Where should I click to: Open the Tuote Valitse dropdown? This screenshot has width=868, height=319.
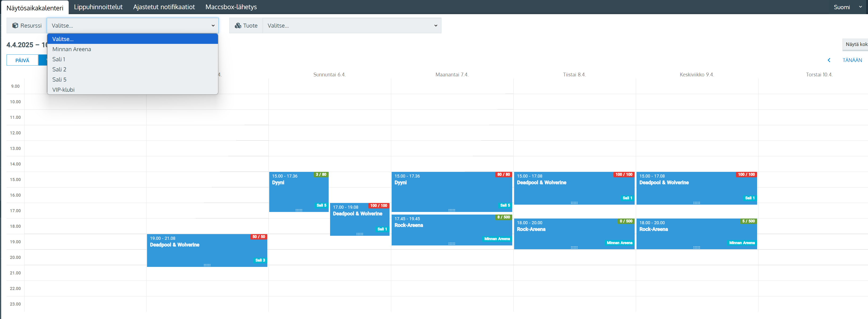click(352, 26)
